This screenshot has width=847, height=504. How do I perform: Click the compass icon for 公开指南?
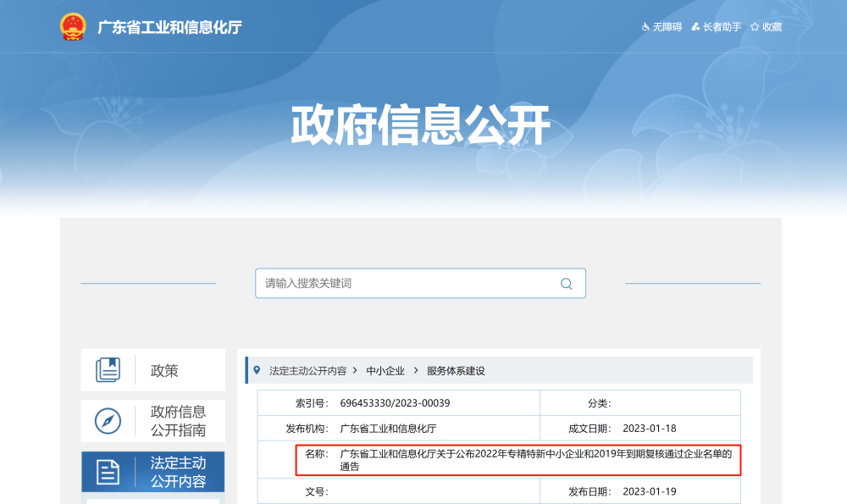pyautogui.click(x=108, y=421)
